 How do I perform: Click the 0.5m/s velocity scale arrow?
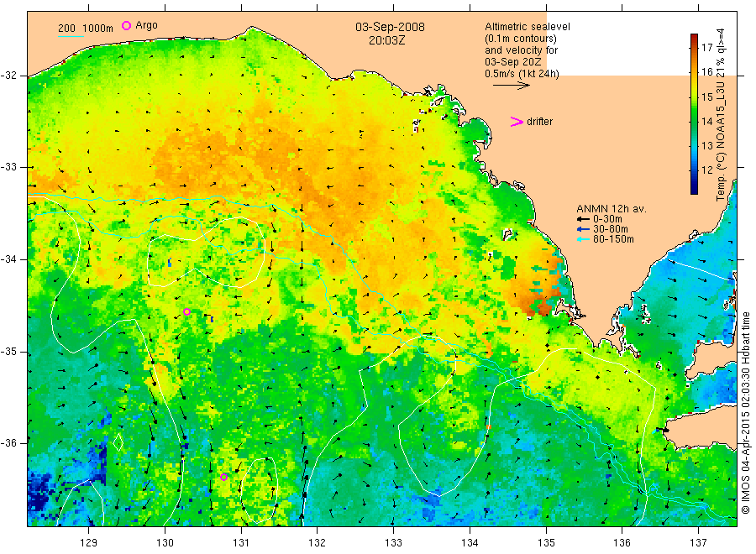tap(511, 86)
